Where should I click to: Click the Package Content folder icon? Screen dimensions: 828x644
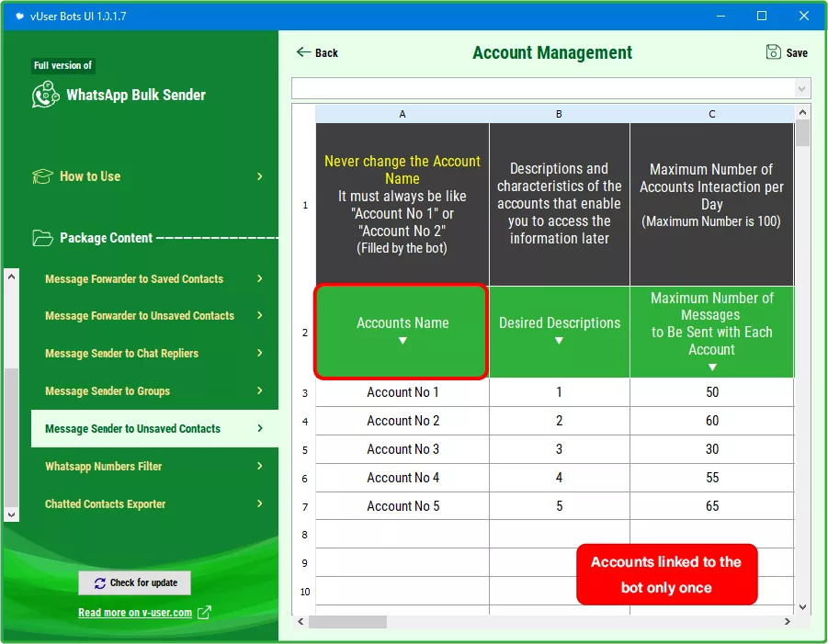[42, 238]
